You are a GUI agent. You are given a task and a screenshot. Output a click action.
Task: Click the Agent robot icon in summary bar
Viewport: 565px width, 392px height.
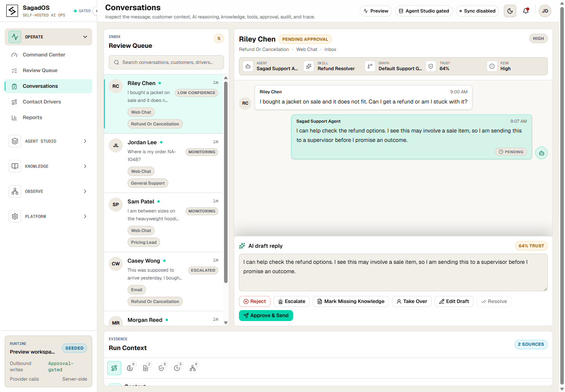[x=248, y=66]
